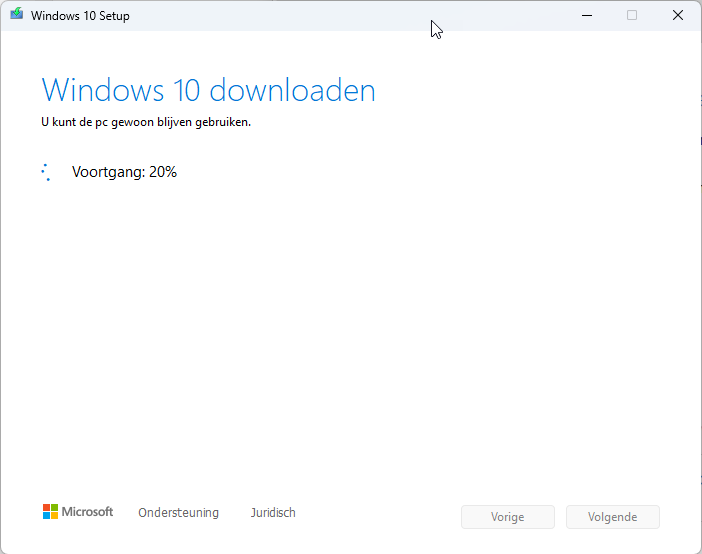Click the "Windows 10 Setup" title text
Image resolution: width=702 pixels, height=554 pixels.
80,16
